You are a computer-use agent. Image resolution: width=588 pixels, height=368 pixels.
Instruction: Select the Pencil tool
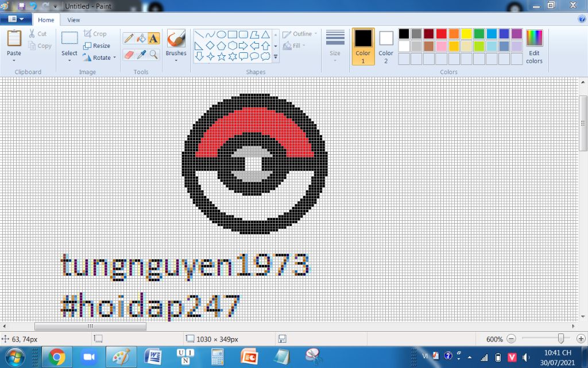coord(129,39)
